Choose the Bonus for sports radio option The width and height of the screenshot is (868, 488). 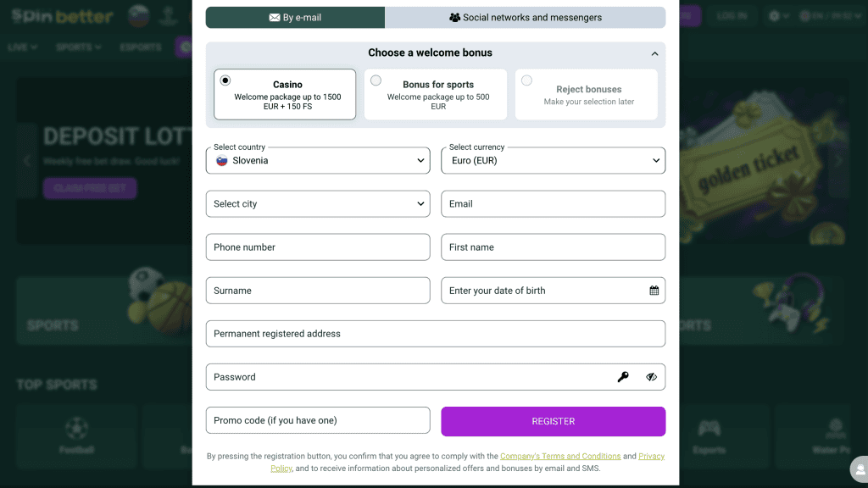376,80
